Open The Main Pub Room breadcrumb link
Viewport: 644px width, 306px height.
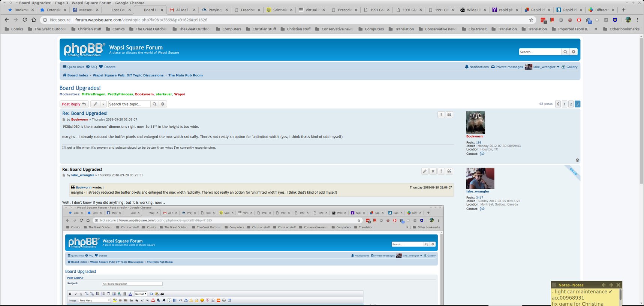(x=185, y=75)
